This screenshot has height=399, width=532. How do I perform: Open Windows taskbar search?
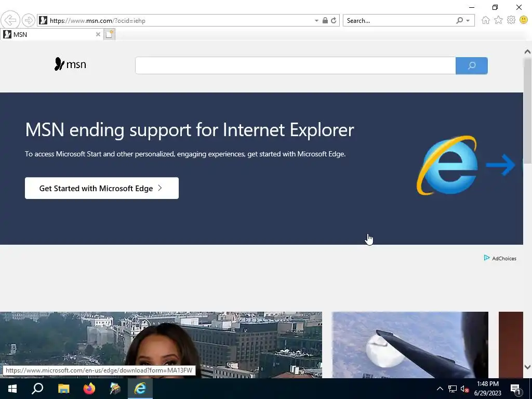[x=37, y=389]
